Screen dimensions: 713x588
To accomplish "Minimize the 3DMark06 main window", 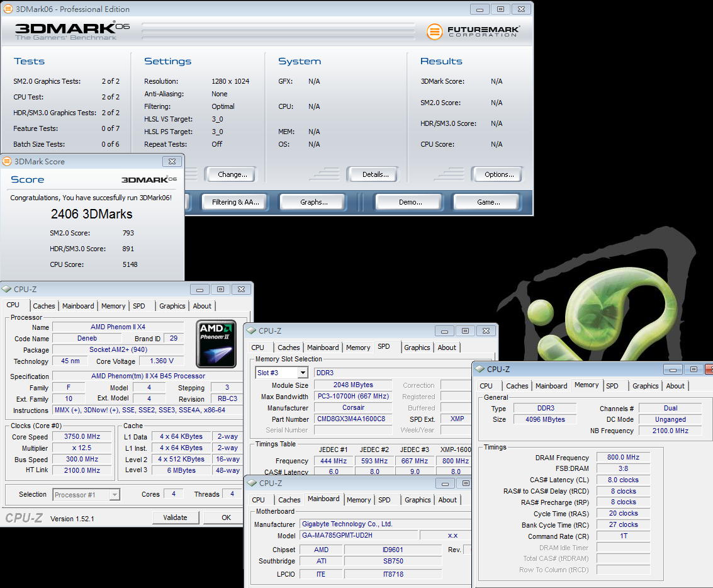I will tap(480, 9).
